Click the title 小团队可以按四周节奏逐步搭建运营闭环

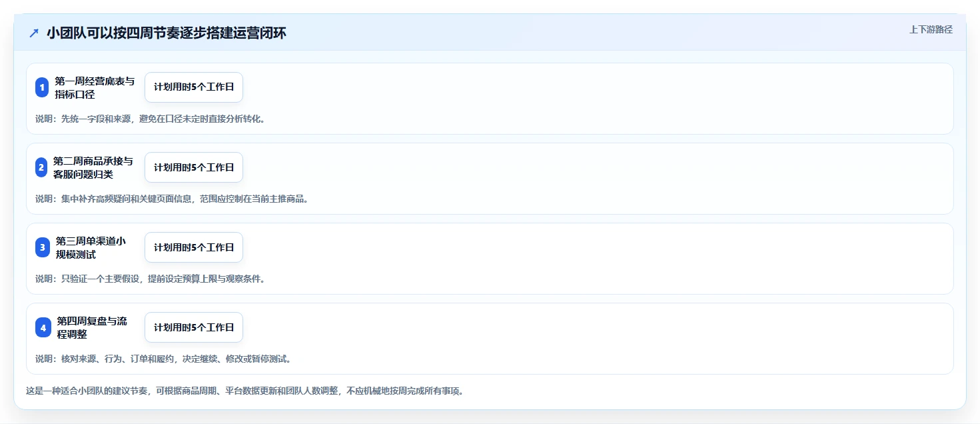167,33
